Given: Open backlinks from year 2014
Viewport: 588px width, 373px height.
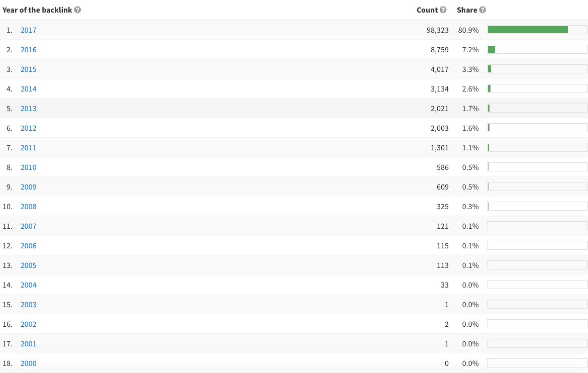Looking at the screenshot, I should [28, 89].
